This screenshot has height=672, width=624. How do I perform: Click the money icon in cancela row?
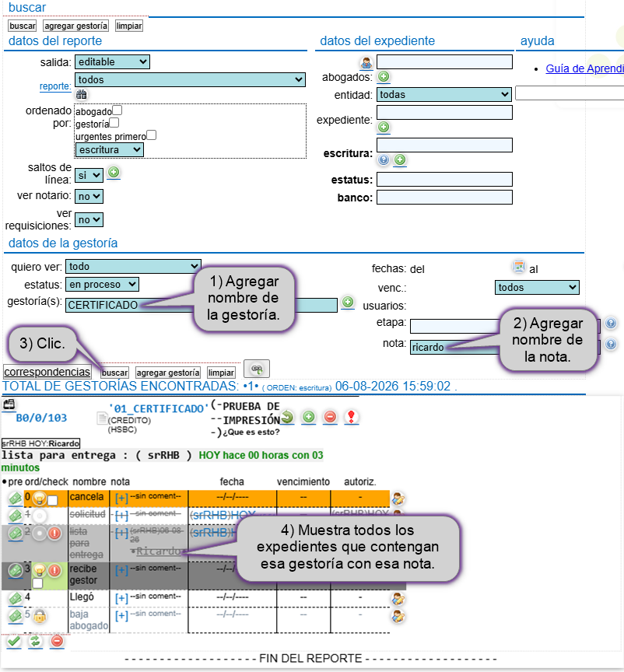click(x=16, y=499)
